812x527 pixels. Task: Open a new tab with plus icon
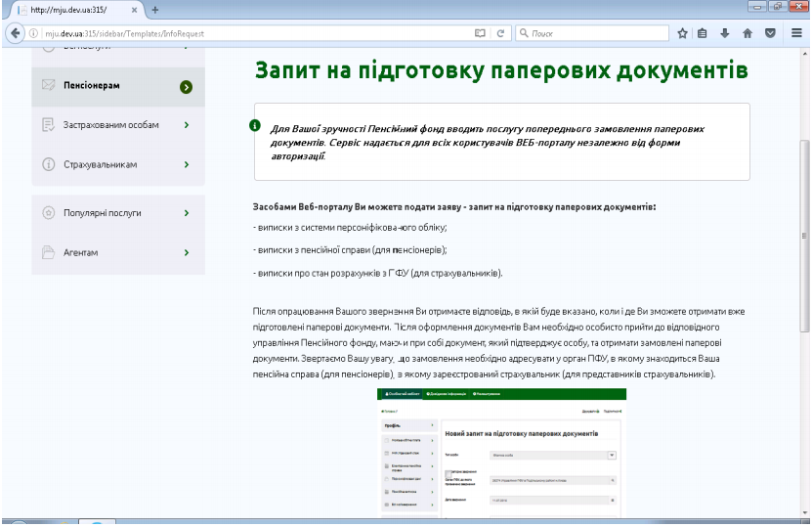click(154, 10)
